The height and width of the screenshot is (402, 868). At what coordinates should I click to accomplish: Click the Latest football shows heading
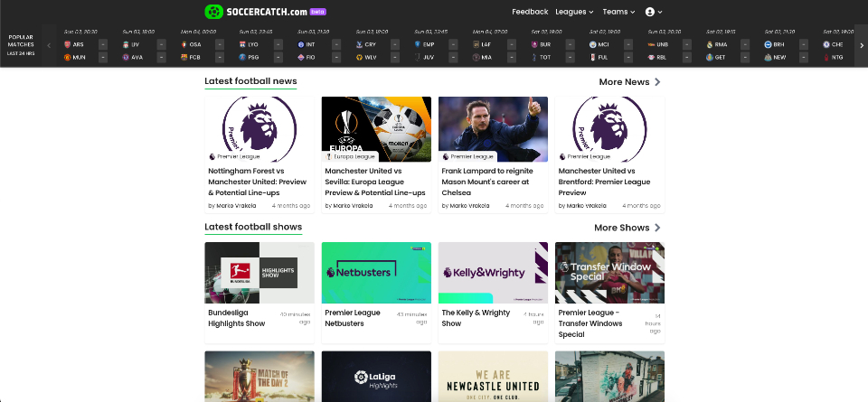coord(253,227)
